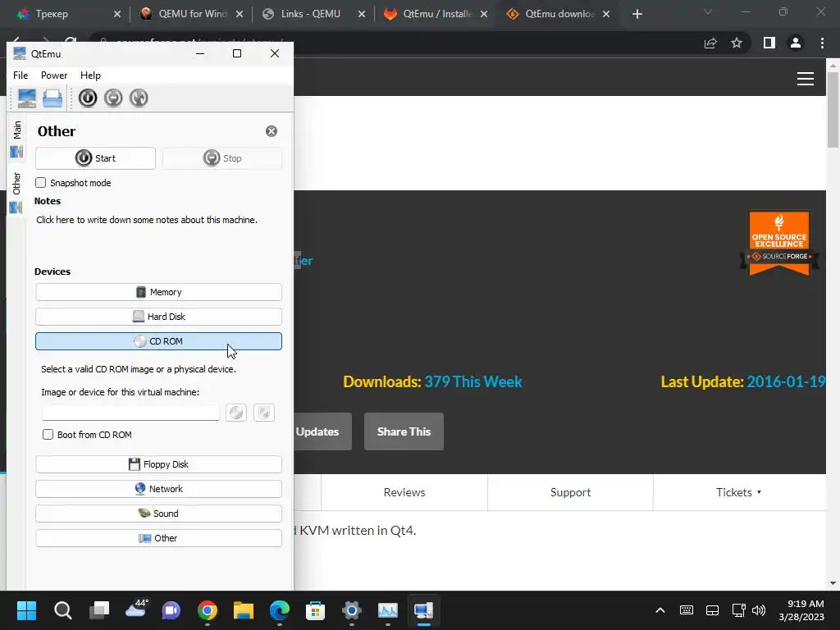The width and height of the screenshot is (840, 630).
Task: Select the Other vertical tab
Action: click(16, 192)
